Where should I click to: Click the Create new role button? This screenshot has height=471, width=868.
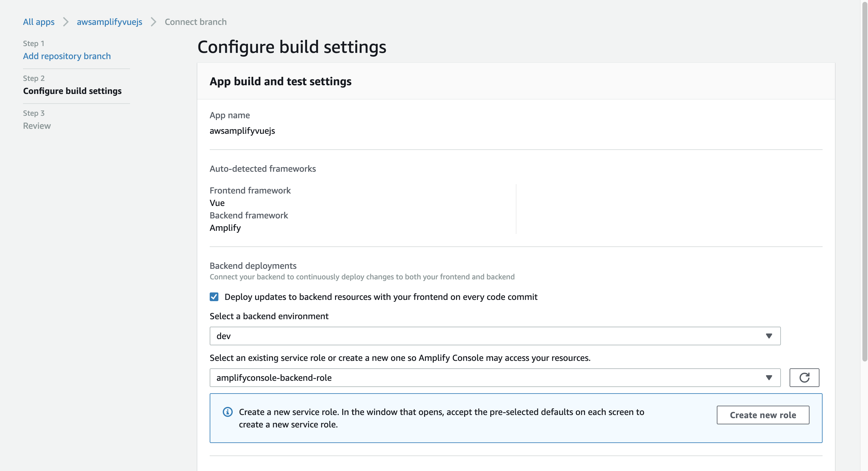coord(763,415)
